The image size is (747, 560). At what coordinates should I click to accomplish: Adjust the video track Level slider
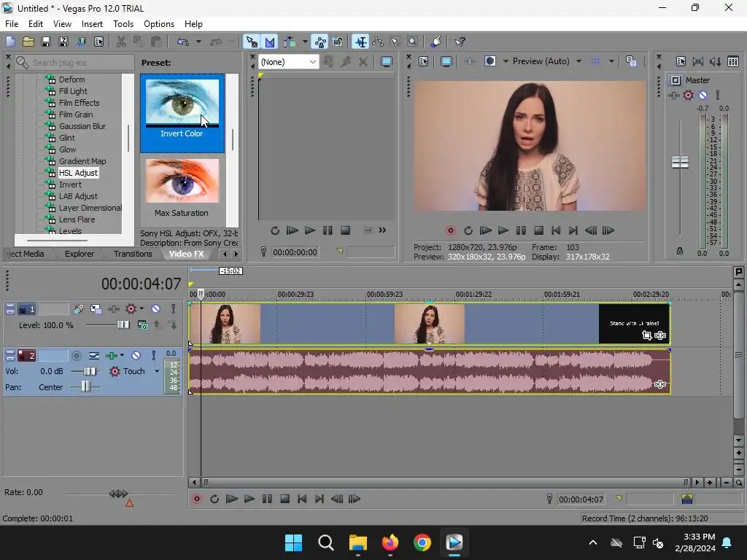[x=123, y=324]
